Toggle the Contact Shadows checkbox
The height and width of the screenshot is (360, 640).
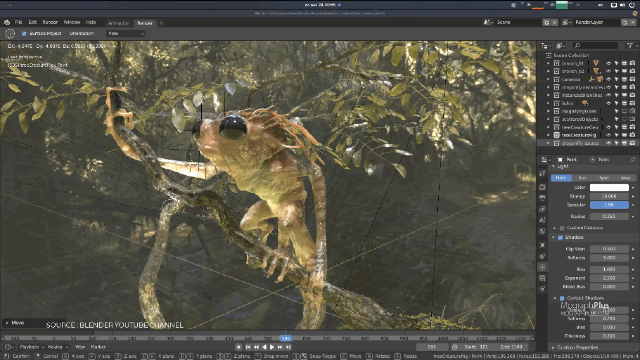pyautogui.click(x=562, y=298)
